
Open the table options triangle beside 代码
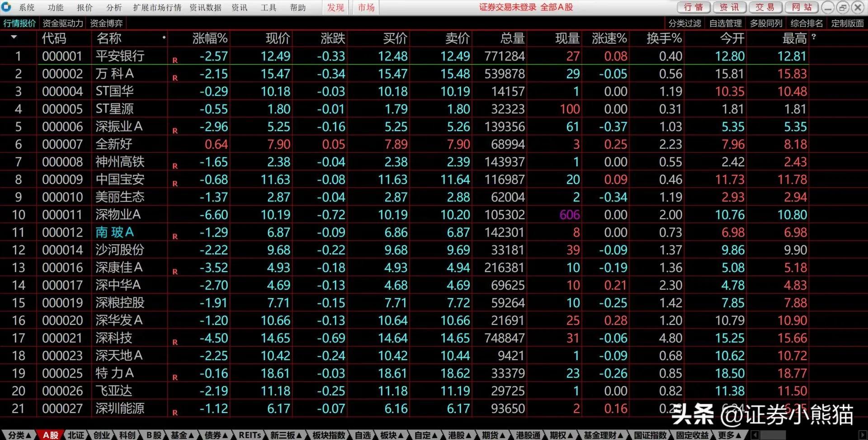click(x=14, y=37)
